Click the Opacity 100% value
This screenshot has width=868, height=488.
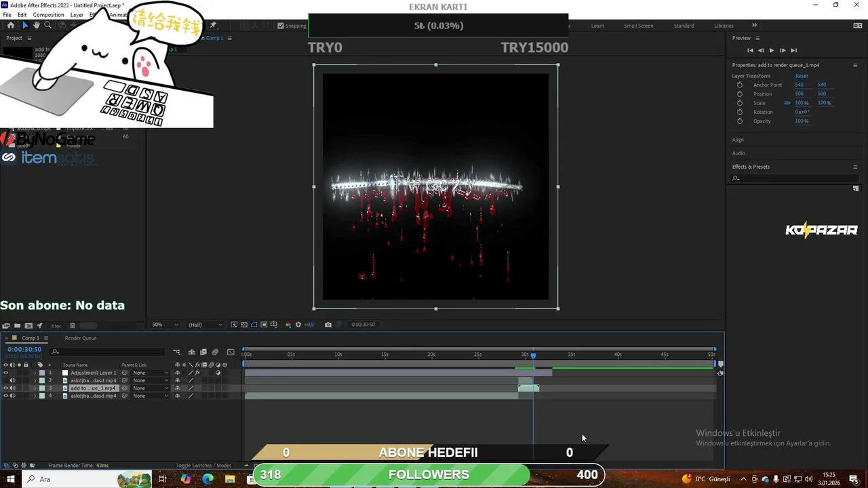point(802,121)
